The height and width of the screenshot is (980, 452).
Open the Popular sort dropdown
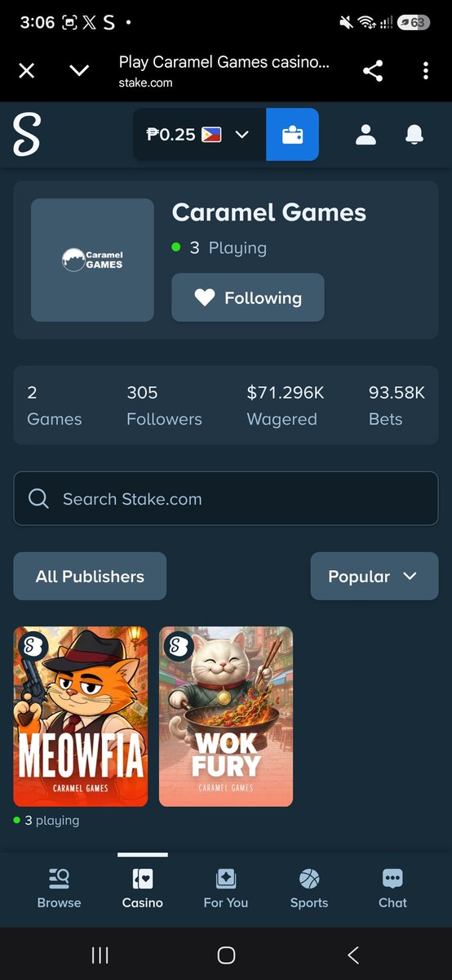point(374,577)
